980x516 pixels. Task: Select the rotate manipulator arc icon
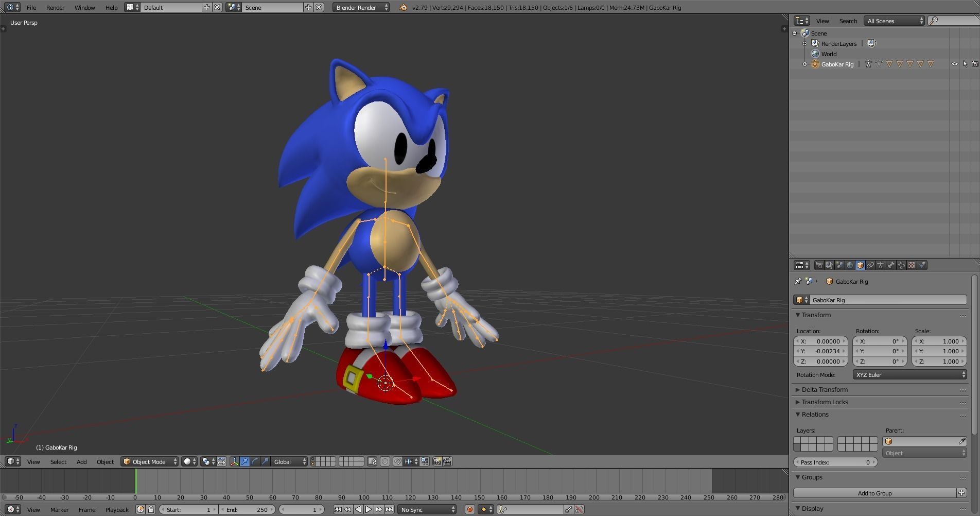(x=255, y=461)
